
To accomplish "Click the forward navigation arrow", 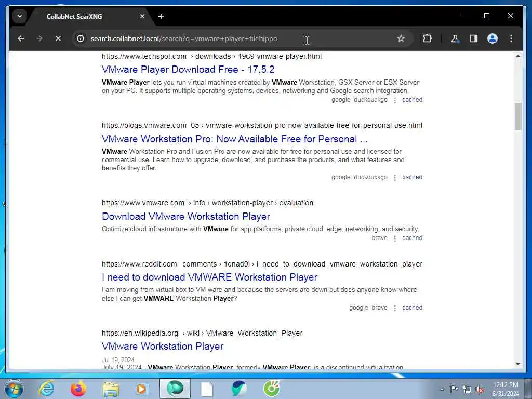I will (x=39, y=38).
